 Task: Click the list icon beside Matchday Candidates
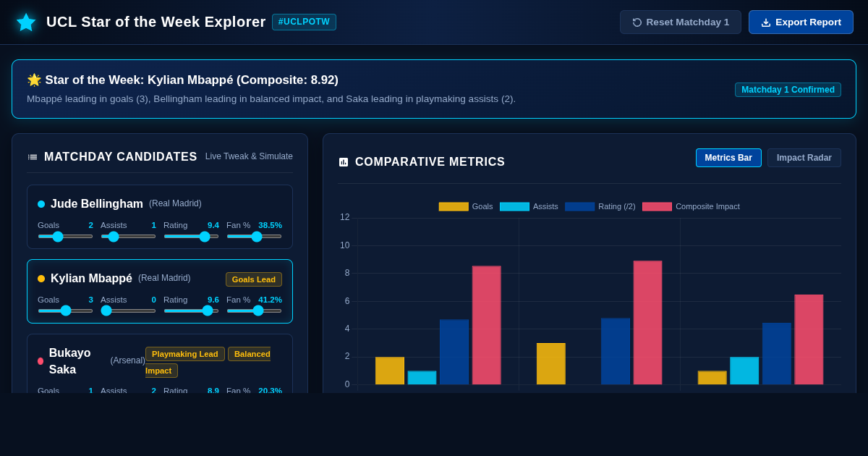click(x=33, y=157)
